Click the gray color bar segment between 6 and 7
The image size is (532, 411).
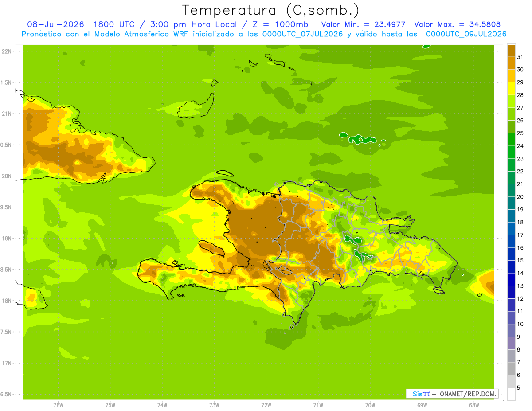coord(511,368)
